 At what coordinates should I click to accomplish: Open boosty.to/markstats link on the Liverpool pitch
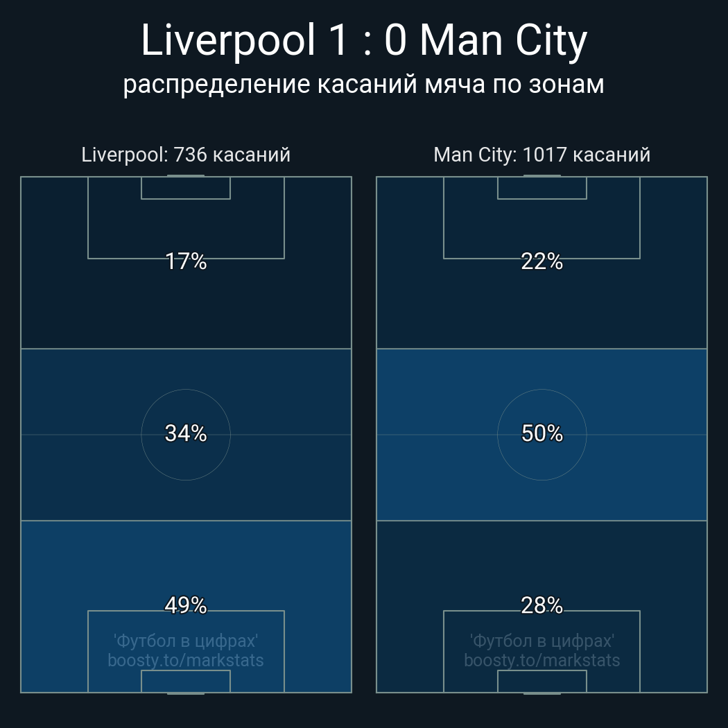(x=186, y=660)
